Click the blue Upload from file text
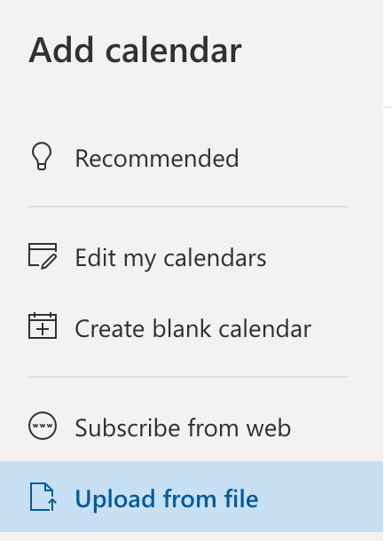 pyautogui.click(x=167, y=498)
